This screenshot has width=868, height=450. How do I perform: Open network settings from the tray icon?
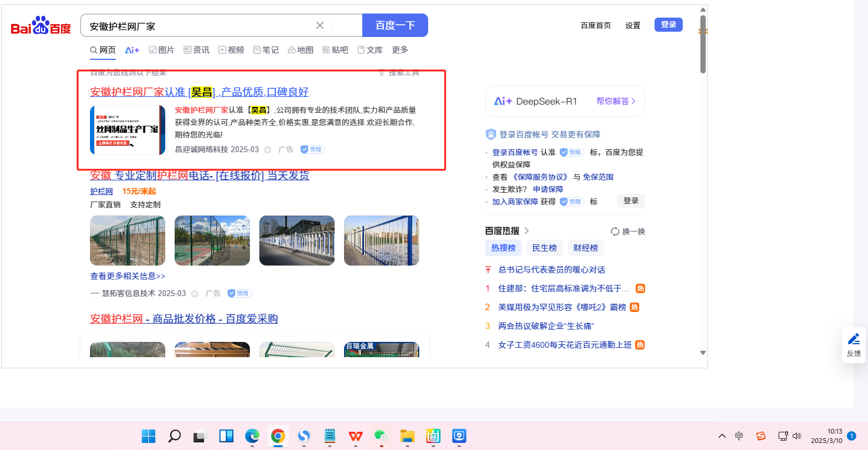pos(783,436)
